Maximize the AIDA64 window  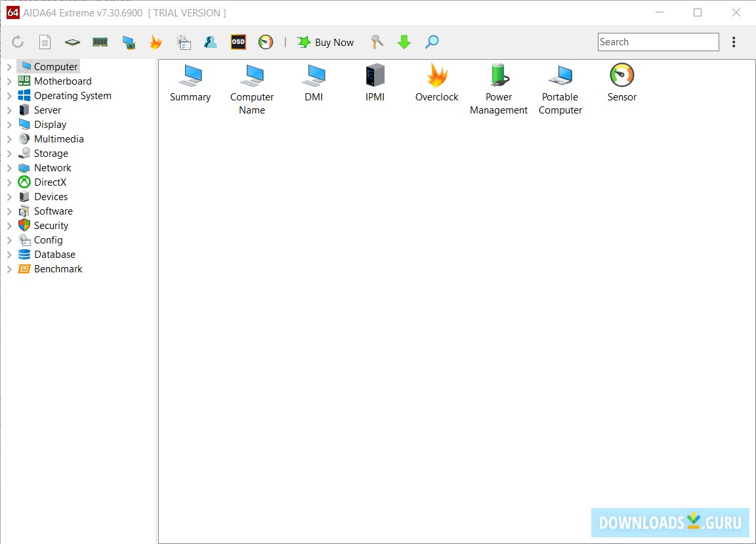point(698,12)
